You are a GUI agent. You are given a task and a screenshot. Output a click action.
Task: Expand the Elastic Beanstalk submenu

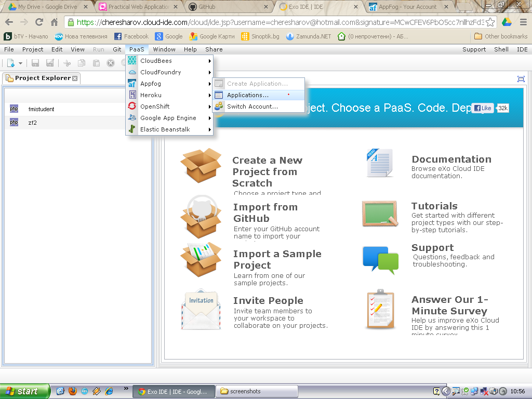[170, 129]
